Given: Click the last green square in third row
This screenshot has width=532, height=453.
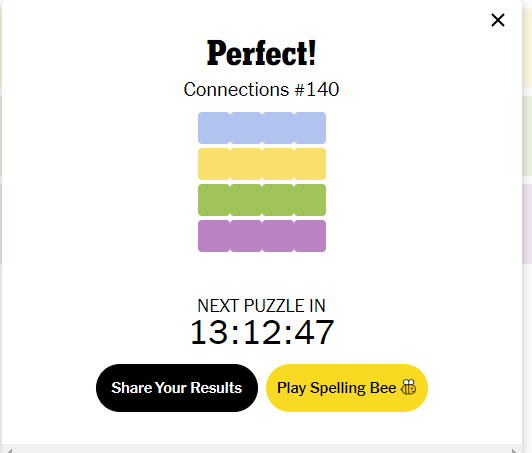Looking at the screenshot, I should tap(310, 200).
